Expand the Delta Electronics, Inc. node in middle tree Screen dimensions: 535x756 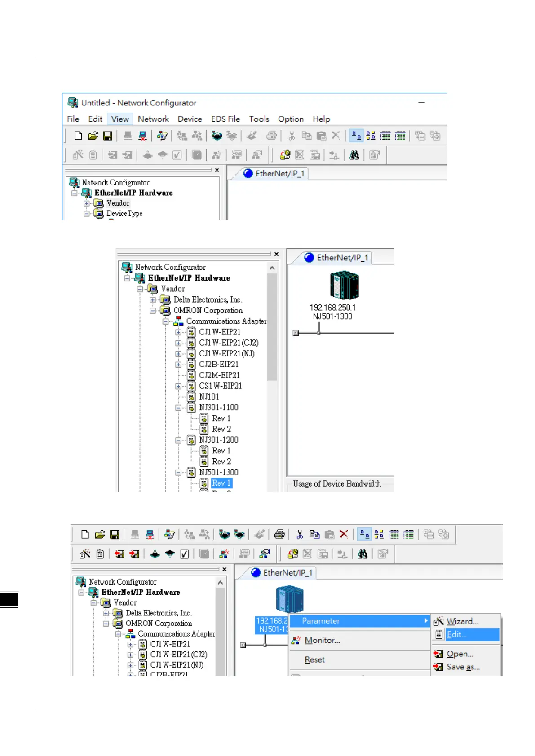coord(153,300)
